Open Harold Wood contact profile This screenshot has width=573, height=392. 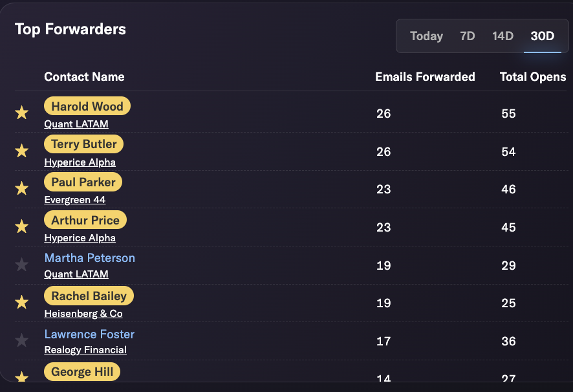pos(87,106)
